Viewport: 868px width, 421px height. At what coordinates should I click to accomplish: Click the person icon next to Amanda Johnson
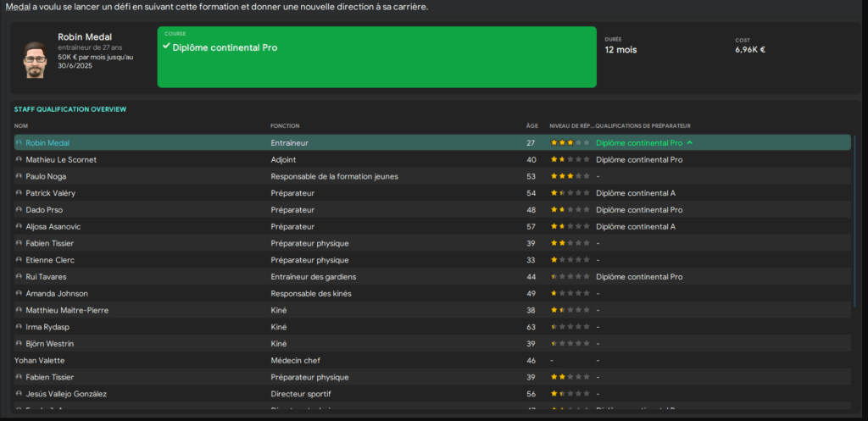tap(19, 294)
